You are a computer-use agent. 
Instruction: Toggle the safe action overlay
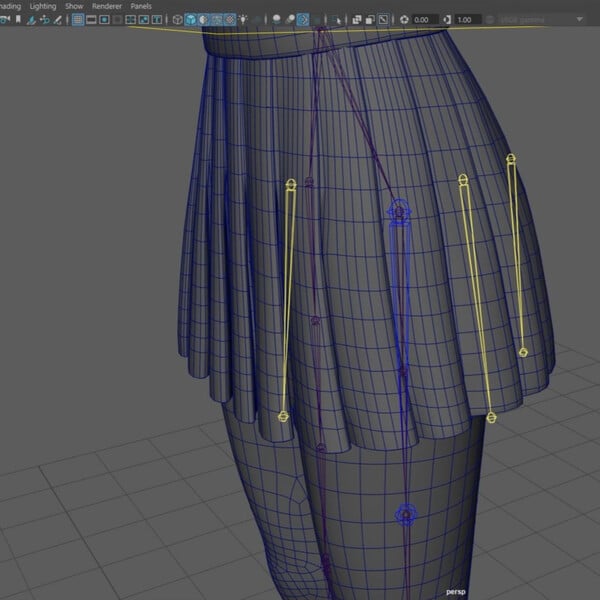point(143,20)
